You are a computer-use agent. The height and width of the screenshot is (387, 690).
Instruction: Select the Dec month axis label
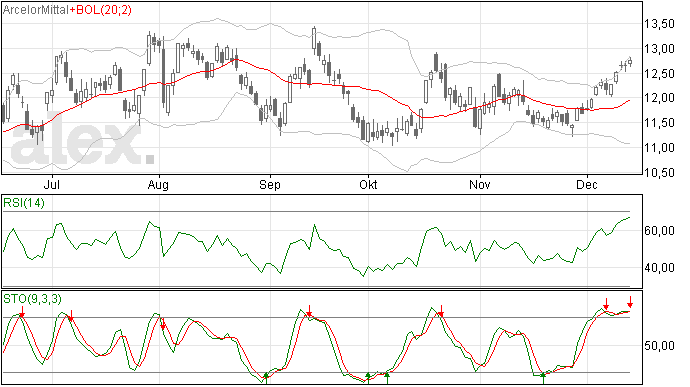587,184
